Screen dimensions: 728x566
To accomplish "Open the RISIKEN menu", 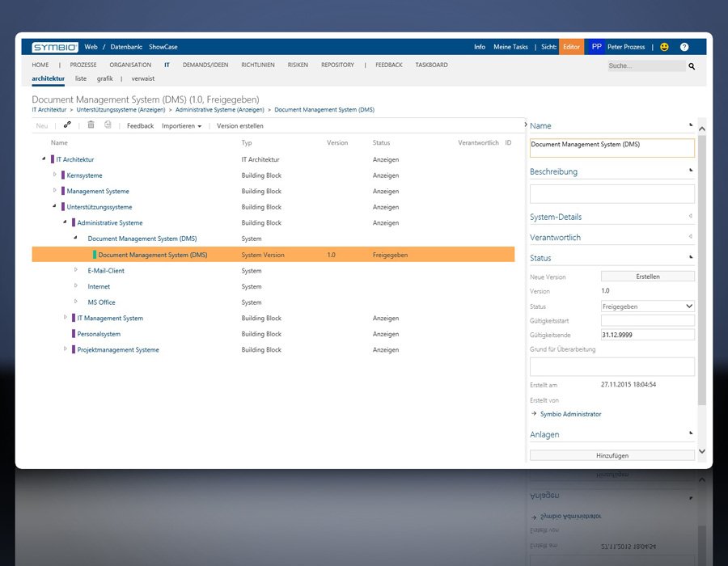I will pyautogui.click(x=298, y=65).
